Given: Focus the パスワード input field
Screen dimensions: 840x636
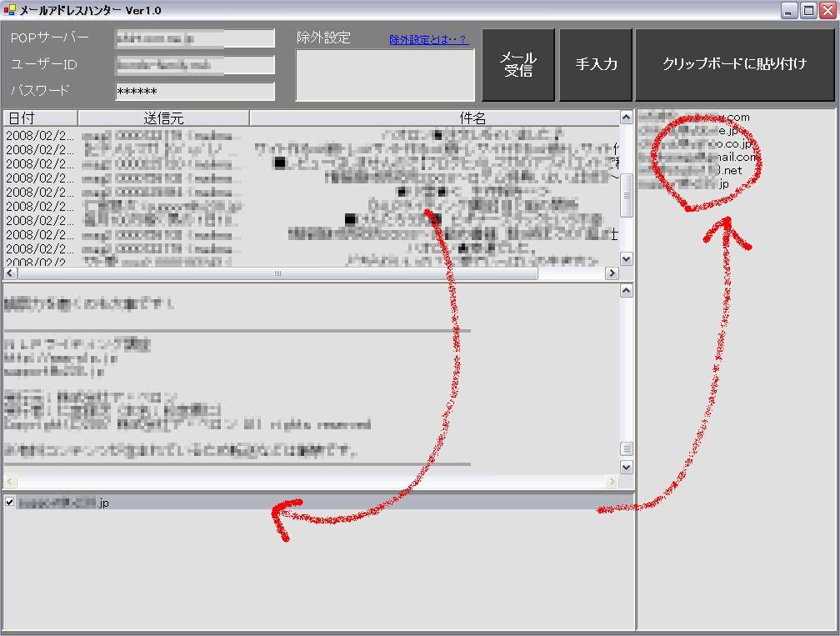Looking at the screenshot, I should [195, 91].
